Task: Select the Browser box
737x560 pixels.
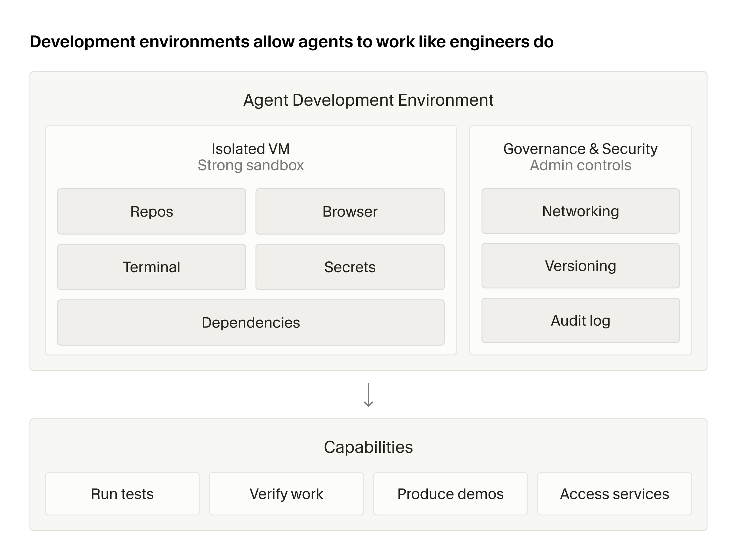Action: [350, 211]
